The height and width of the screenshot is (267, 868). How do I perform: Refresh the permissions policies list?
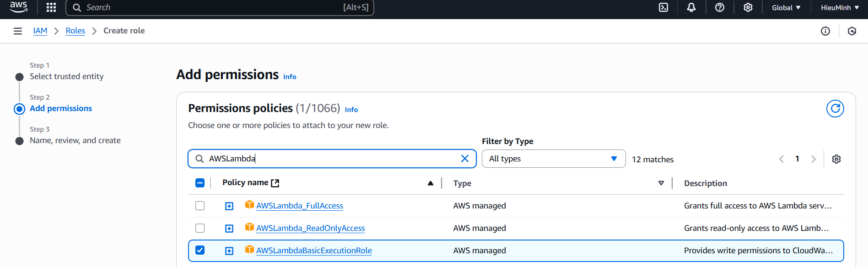coord(835,109)
